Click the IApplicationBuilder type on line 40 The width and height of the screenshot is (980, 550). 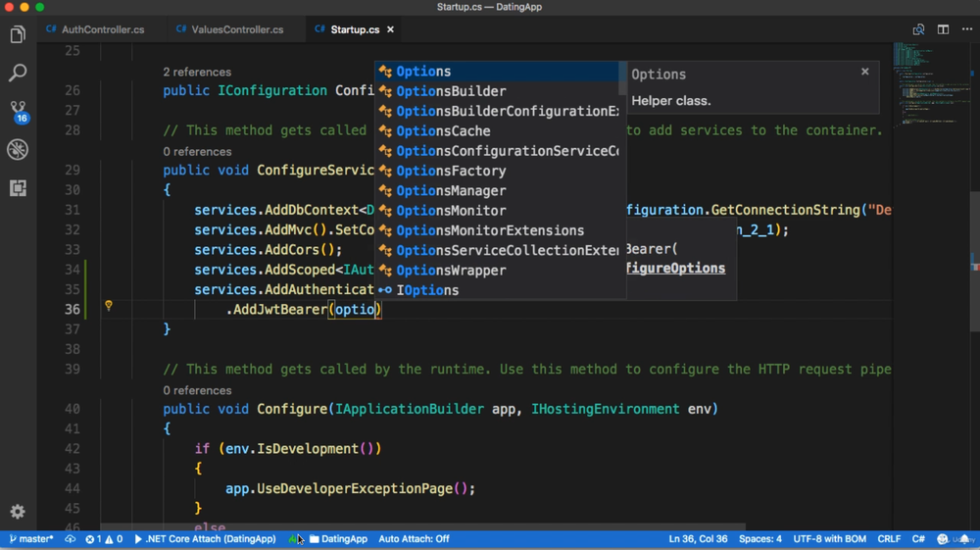410,410
